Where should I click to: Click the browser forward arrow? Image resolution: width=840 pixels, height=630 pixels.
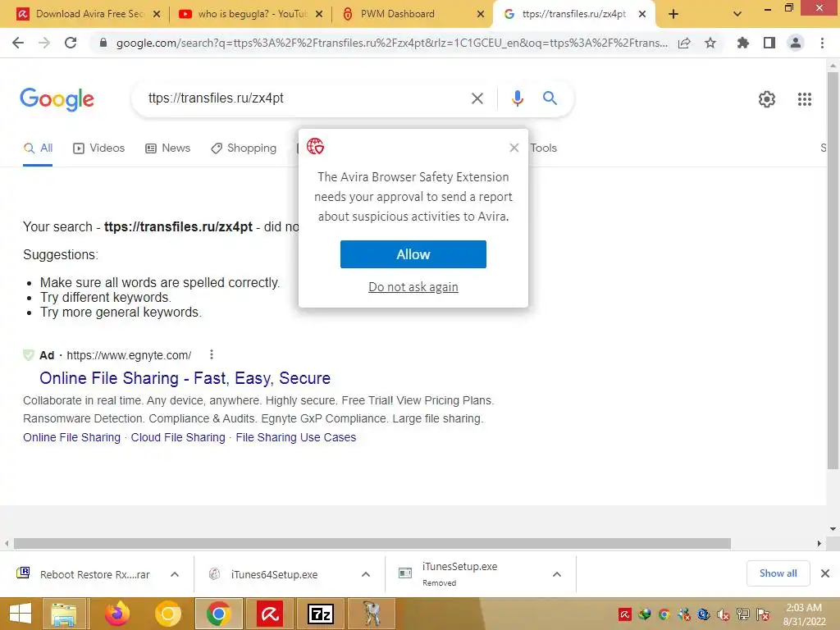pyautogui.click(x=44, y=43)
